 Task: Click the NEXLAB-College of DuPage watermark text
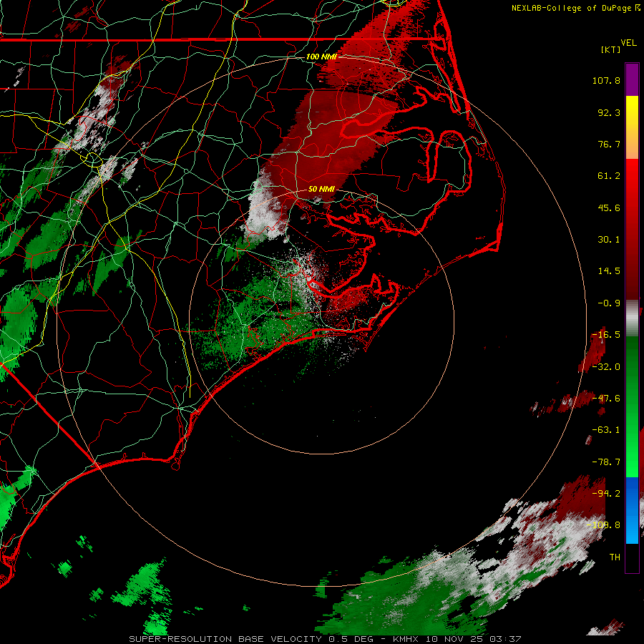coord(576,8)
